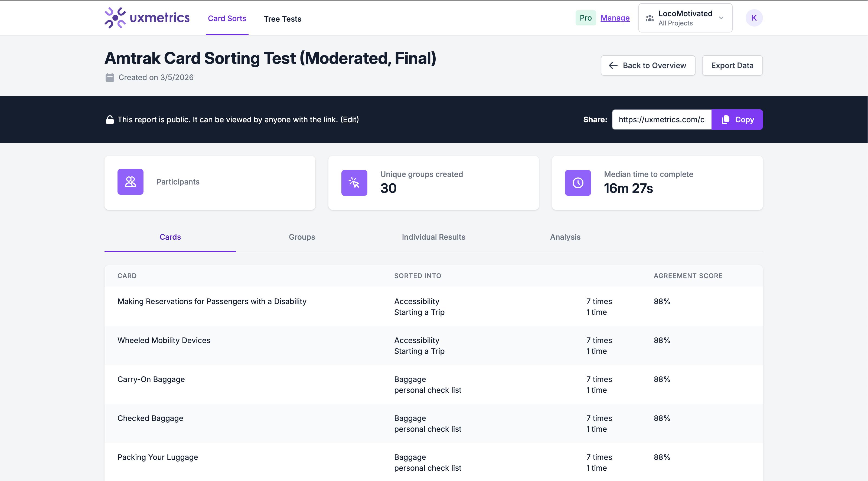Click the Participants people icon
This screenshot has width=868, height=481.
[x=130, y=182]
